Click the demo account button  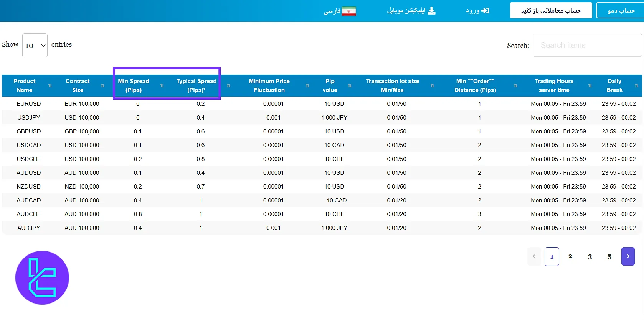620,11
